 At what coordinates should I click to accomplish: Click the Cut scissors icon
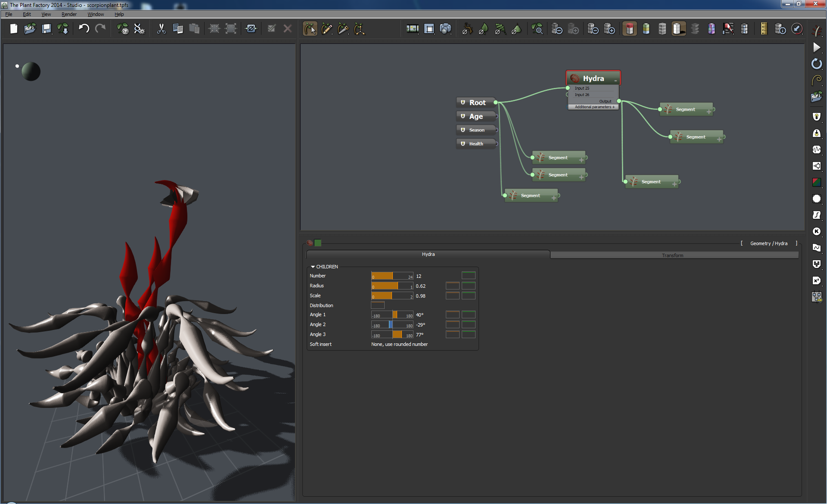[x=161, y=29]
